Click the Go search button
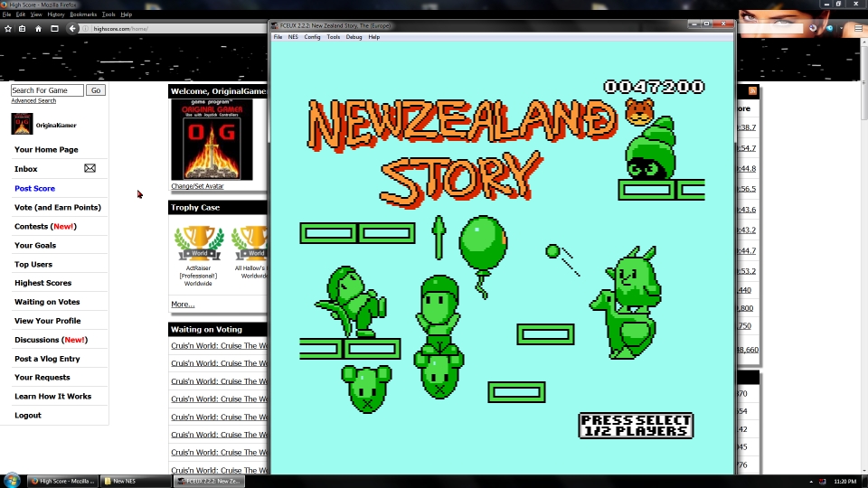Image resolution: width=868 pixels, height=488 pixels. (x=96, y=90)
